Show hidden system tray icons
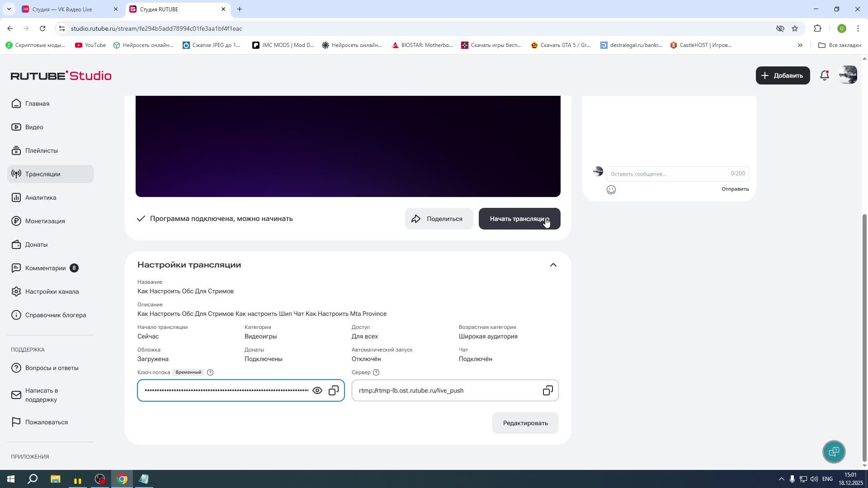Viewport: 868px width, 488px height. 781,479
